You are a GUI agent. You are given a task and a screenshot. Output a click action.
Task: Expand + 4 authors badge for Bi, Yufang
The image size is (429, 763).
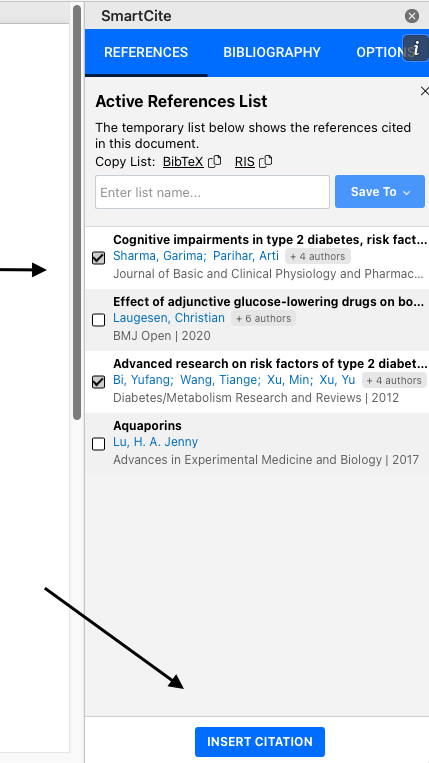[394, 381]
